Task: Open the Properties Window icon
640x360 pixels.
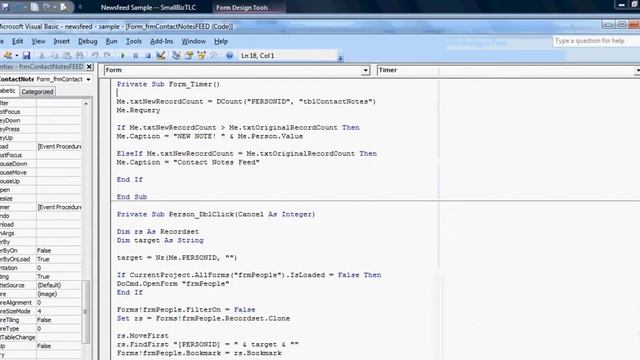Action: click(x=189, y=56)
